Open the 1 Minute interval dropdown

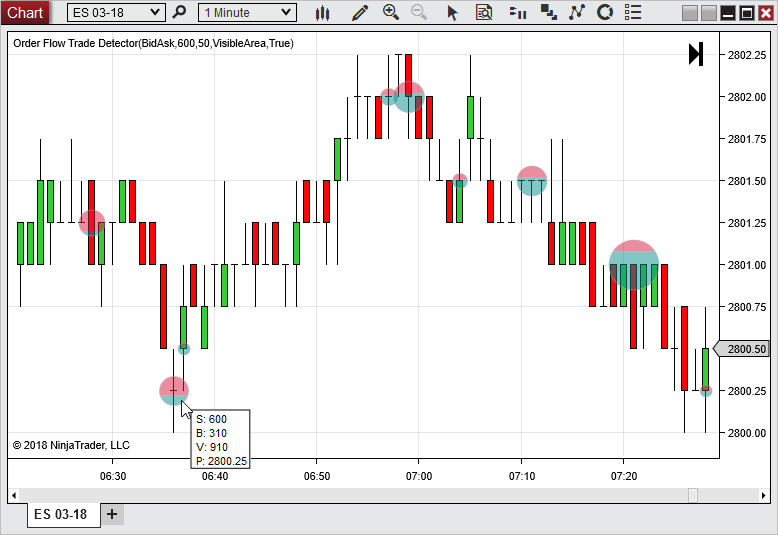click(x=247, y=13)
